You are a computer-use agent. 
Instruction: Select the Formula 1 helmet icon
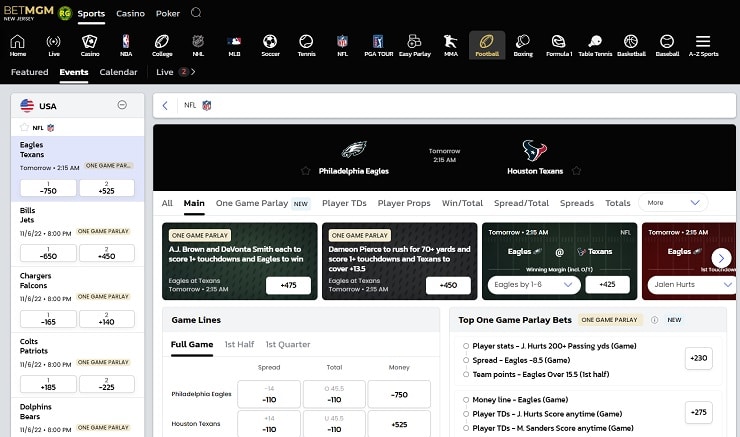click(559, 45)
